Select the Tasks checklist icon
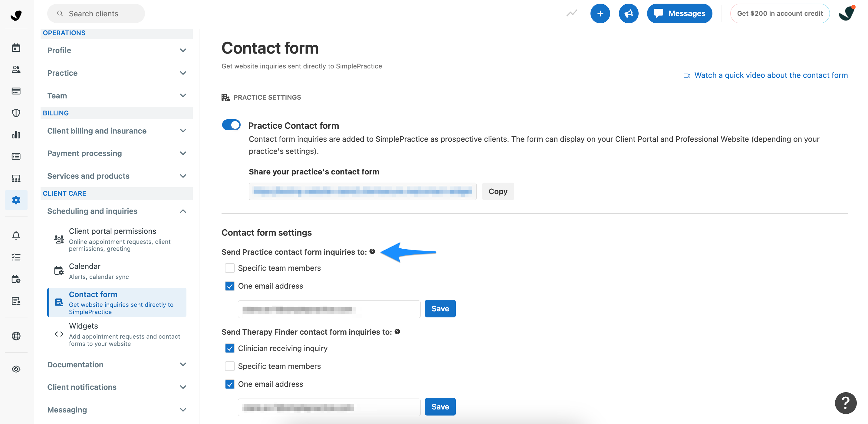The image size is (868, 424). click(x=16, y=257)
